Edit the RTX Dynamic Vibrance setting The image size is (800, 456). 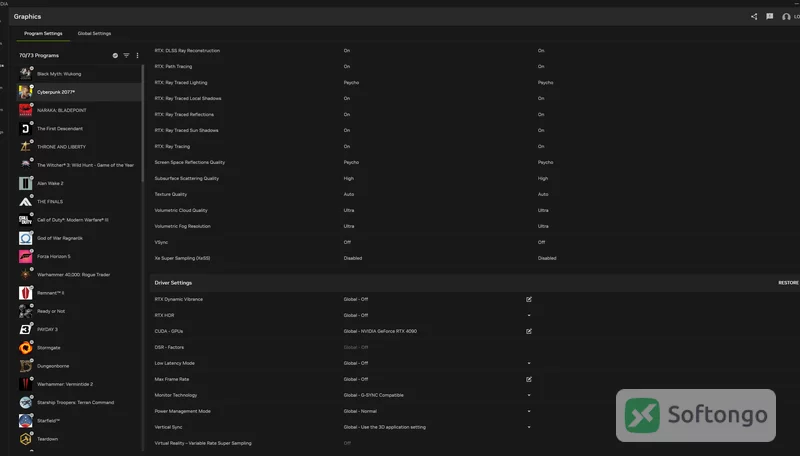click(x=529, y=299)
